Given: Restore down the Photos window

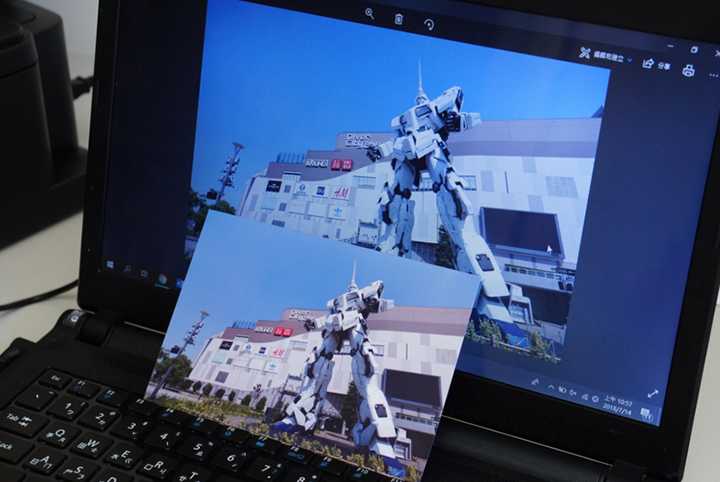Looking at the screenshot, I should 694,50.
